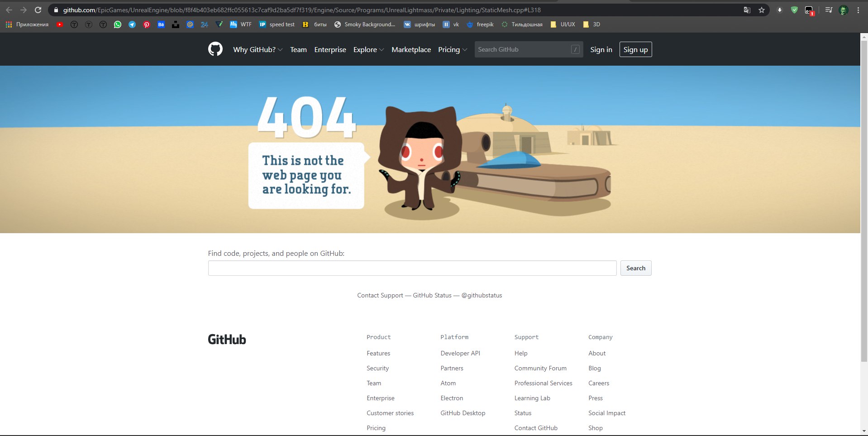Open the Pinterest bookmark icon
Image resolution: width=868 pixels, height=436 pixels.
pos(147,24)
